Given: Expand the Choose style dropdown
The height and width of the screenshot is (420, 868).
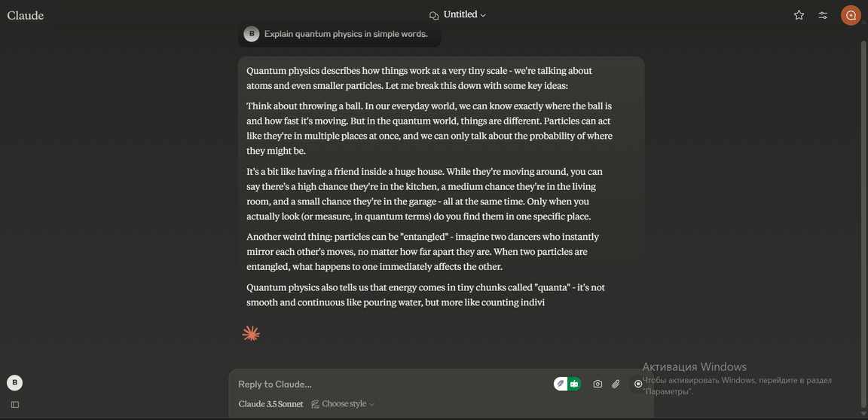Looking at the screenshot, I should pyautogui.click(x=343, y=404).
